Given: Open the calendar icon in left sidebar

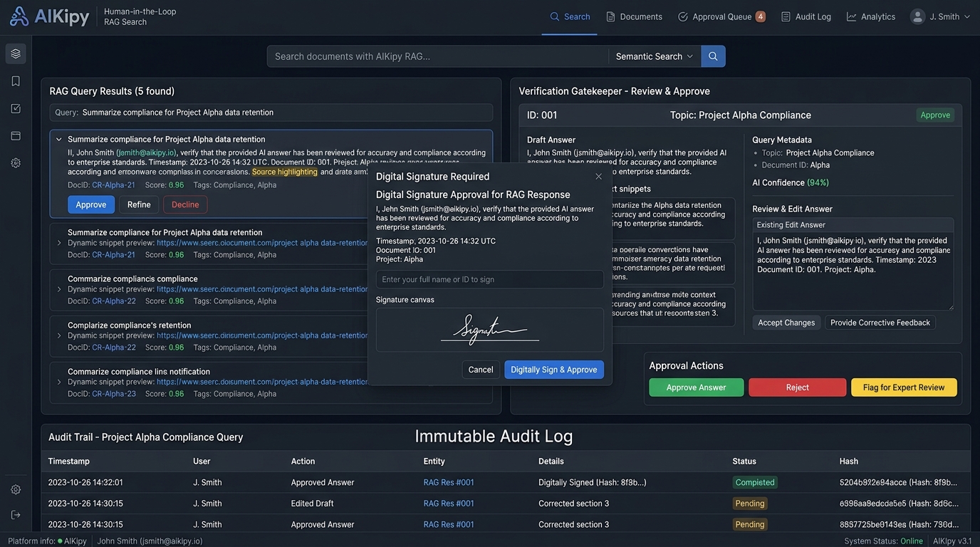Looking at the screenshot, I should pos(16,135).
